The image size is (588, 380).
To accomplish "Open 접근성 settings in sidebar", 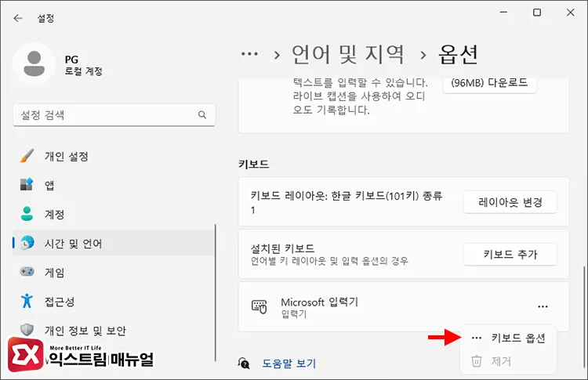I will pos(114,302).
